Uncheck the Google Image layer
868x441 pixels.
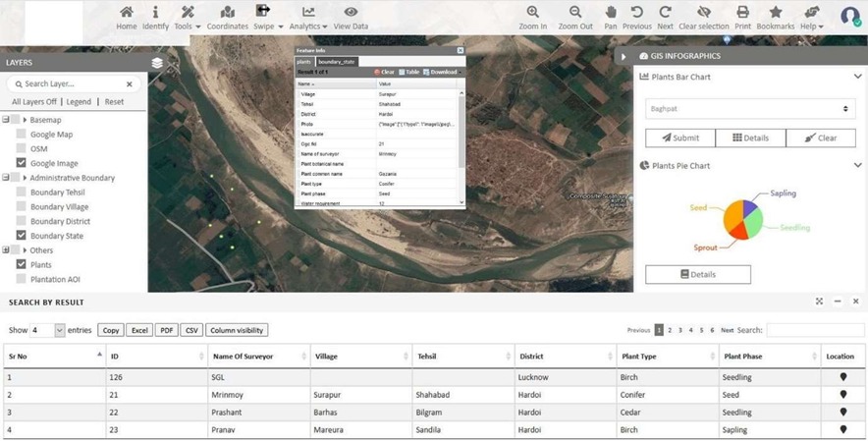point(22,163)
